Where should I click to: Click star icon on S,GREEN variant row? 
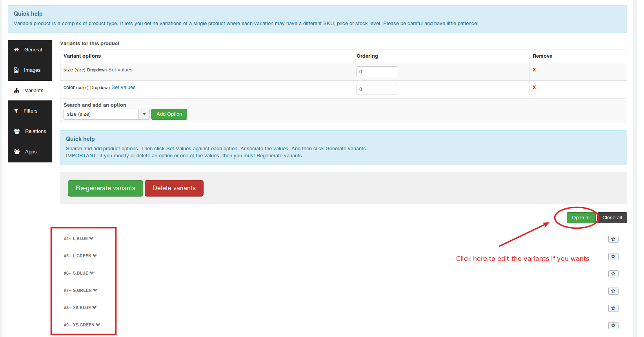613,291
